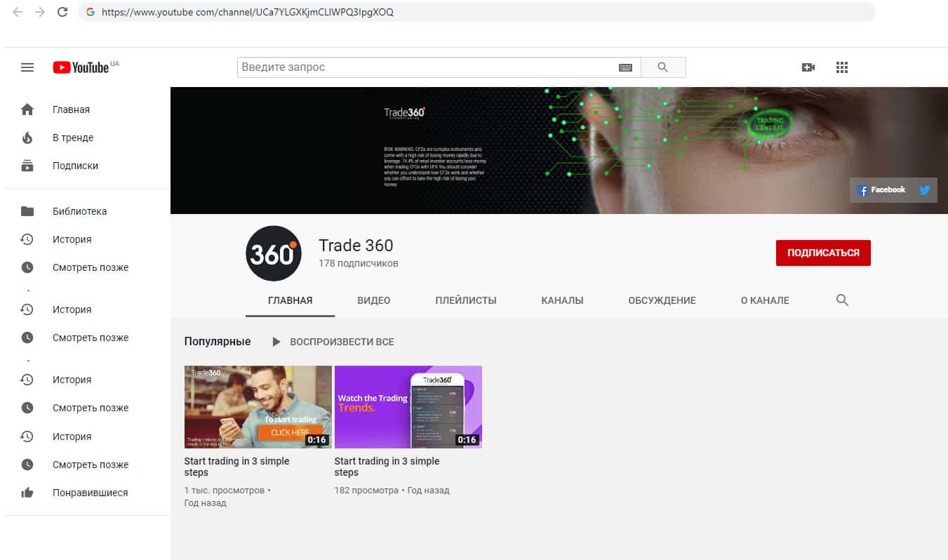The image size is (948, 560).
Task: Click the folder icon beside Библиотека
Action: (x=27, y=211)
